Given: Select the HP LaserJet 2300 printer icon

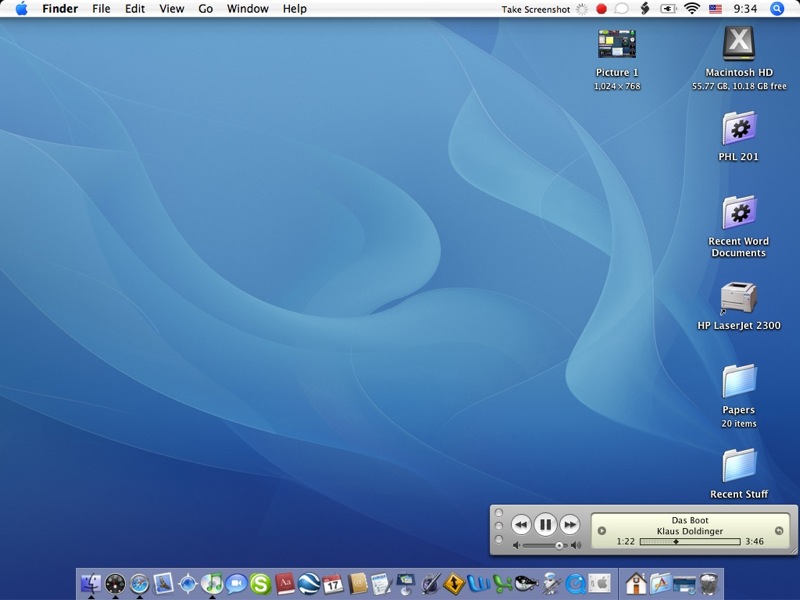Looking at the screenshot, I should pos(738,298).
